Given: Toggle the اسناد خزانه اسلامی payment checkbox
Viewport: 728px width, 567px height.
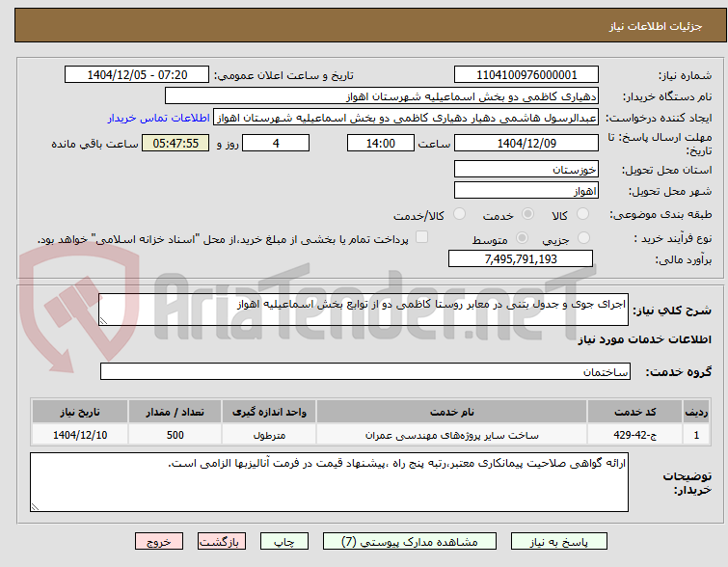Looking at the screenshot, I should 421,237.
